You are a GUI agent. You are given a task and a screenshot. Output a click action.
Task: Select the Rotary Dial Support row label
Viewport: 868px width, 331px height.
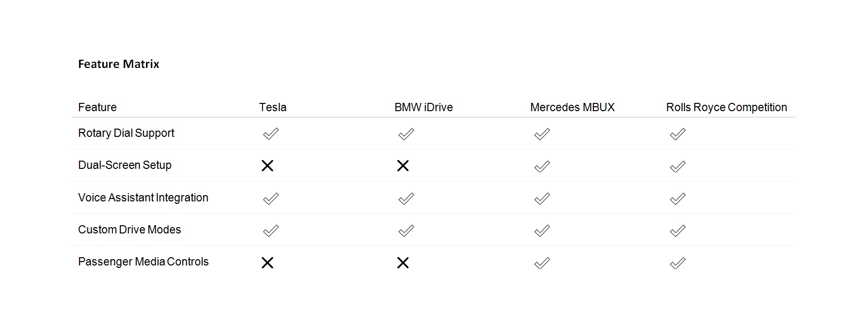[x=126, y=133]
